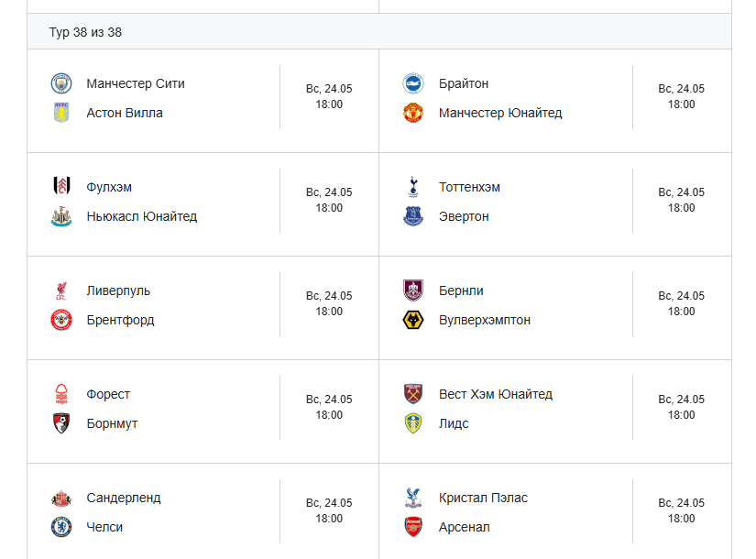Click the Manchester United crest icon
Viewport: 756px width, 559px height.
tap(413, 113)
